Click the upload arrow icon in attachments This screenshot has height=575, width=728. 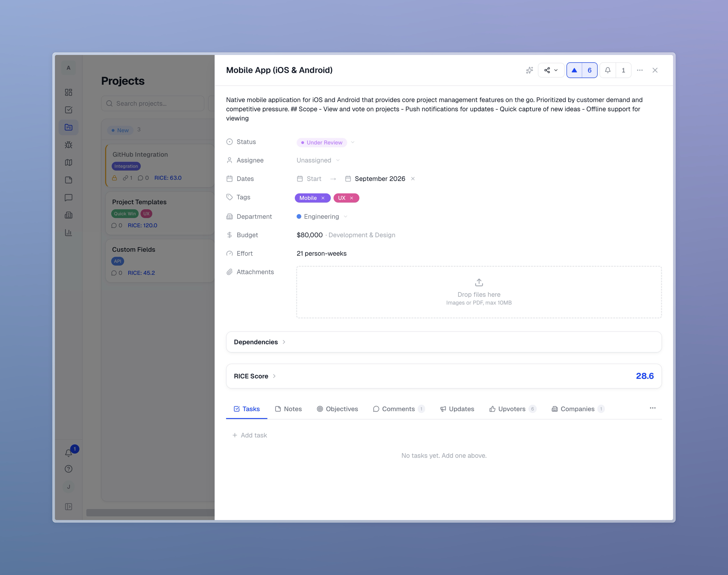pos(479,282)
